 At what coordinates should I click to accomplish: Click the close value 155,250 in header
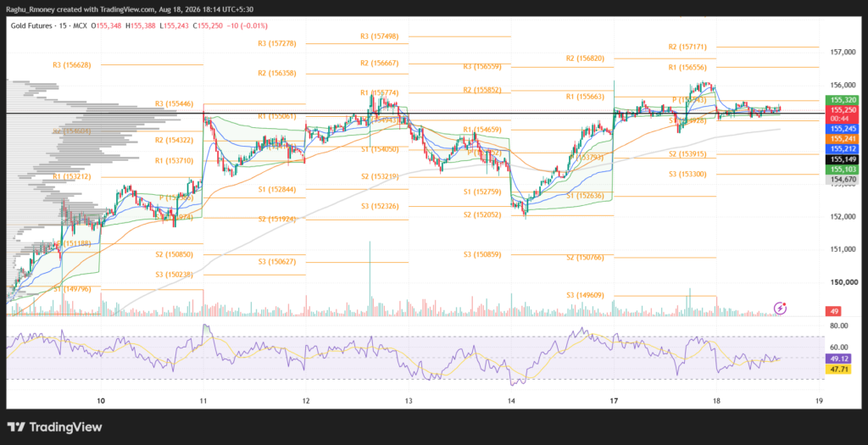(209, 25)
